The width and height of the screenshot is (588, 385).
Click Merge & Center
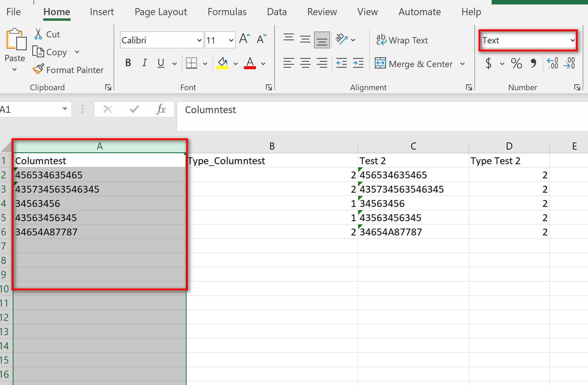tap(414, 64)
